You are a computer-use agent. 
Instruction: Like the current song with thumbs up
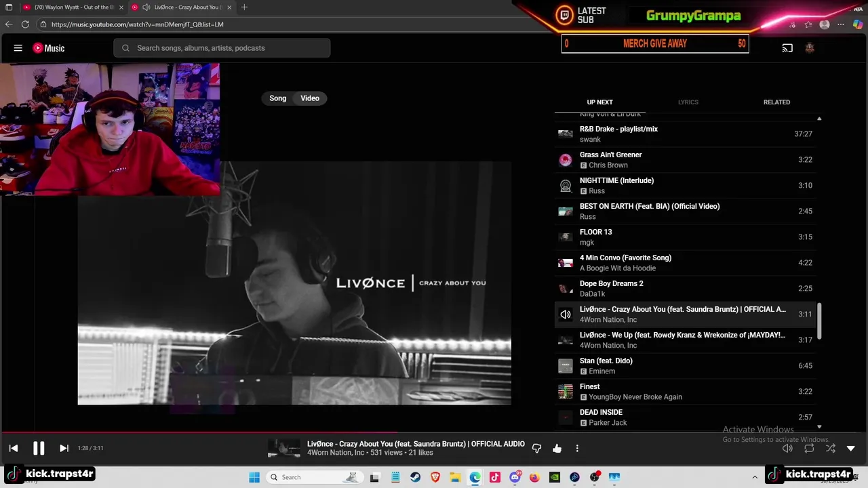coord(557,449)
